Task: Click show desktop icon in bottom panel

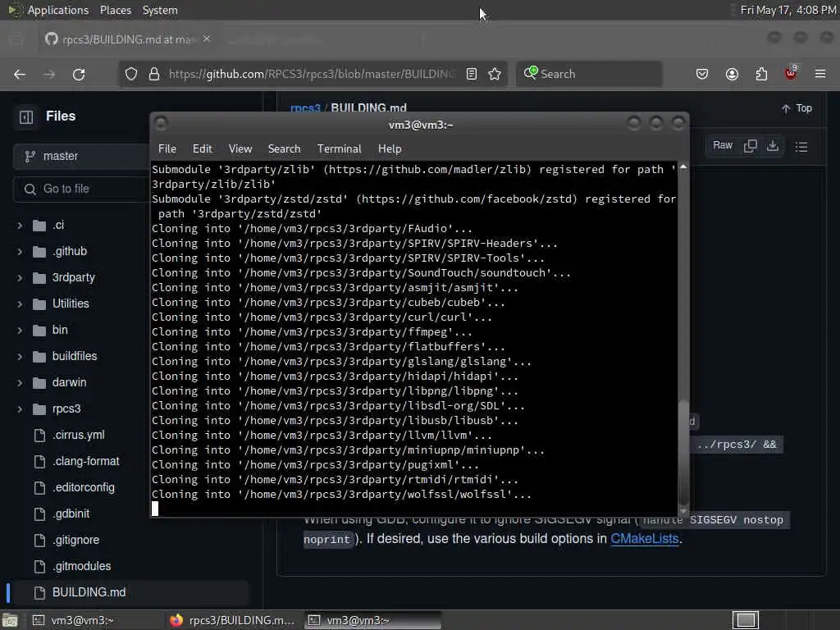Action: (10, 620)
